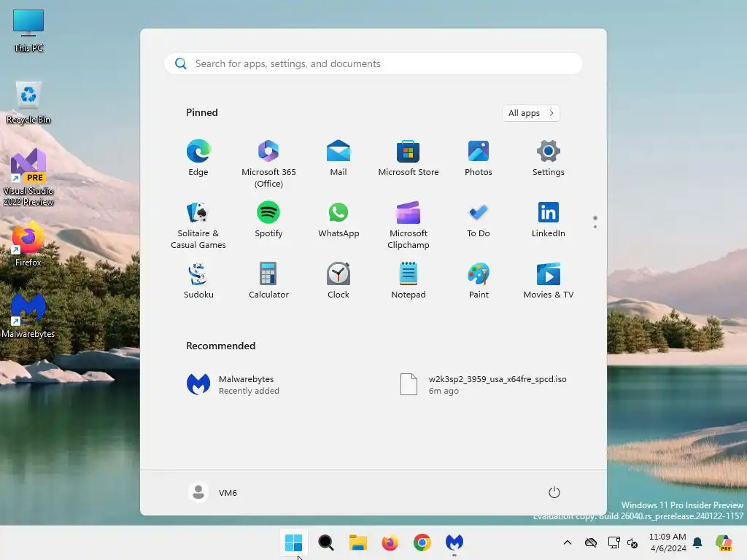Viewport: 747px width, 560px height.
Task: Expand hidden system tray icons chevron
Action: pyautogui.click(x=568, y=542)
